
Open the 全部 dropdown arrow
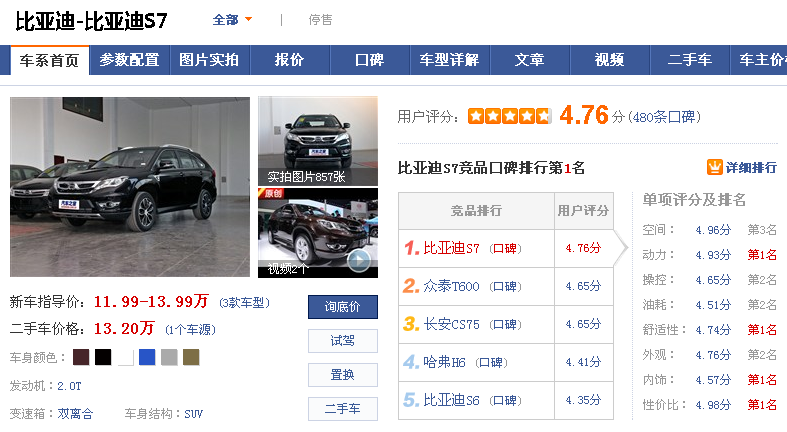coord(248,20)
